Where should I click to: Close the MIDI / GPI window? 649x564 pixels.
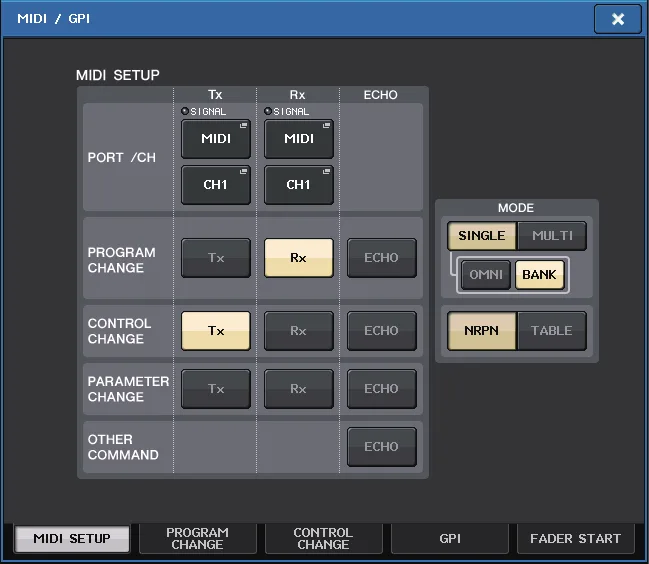pyautogui.click(x=618, y=19)
